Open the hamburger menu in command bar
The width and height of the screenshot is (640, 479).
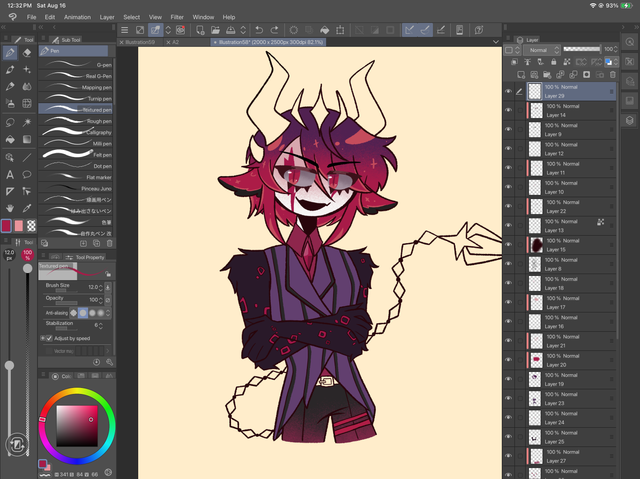click(x=124, y=30)
